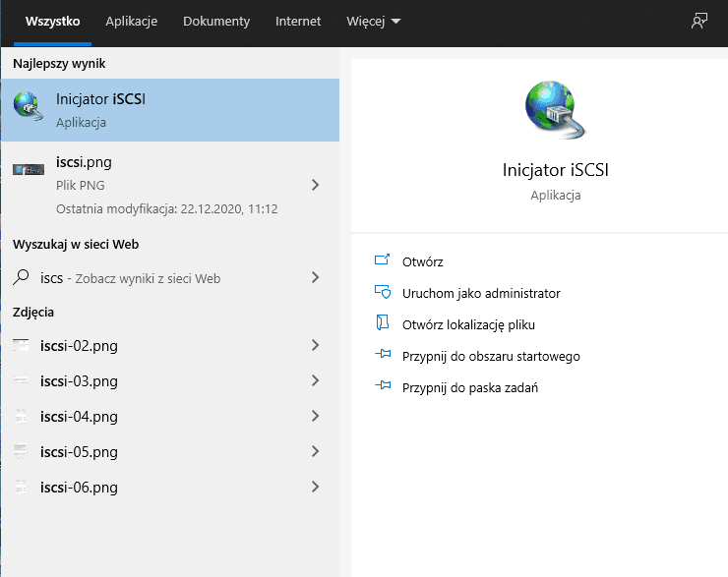728x577 pixels.
Task: Click the Otwórz open icon
Action: 382,260
